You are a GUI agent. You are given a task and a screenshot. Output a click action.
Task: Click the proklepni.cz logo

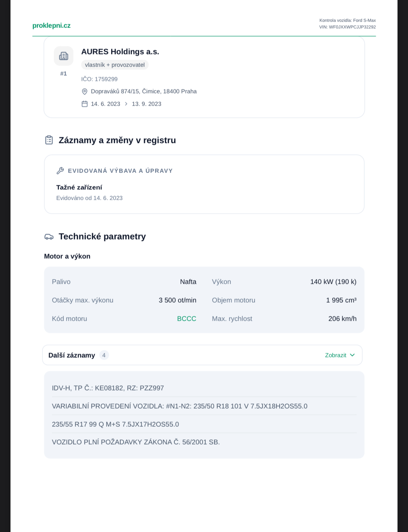tap(51, 25)
